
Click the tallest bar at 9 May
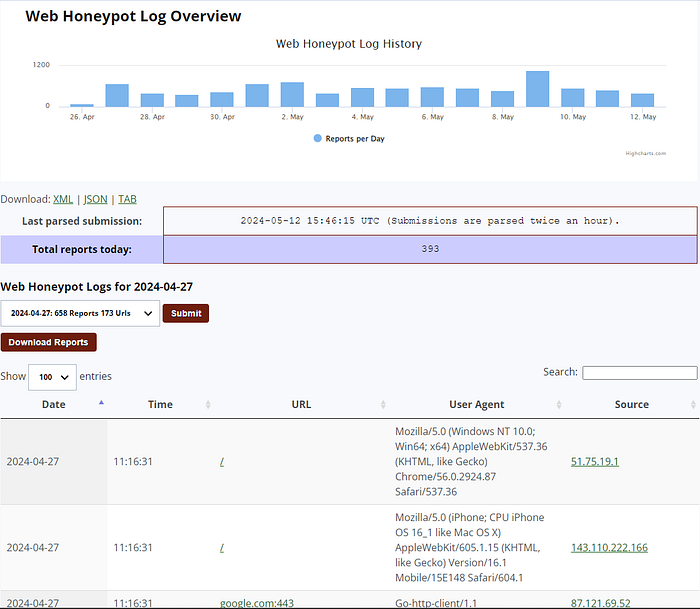tap(538, 89)
